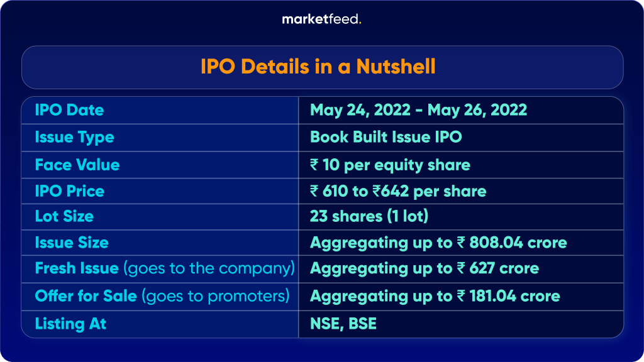644x362 pixels.
Task: Select '23 shares (1 lot)' value
Action: pos(369,216)
